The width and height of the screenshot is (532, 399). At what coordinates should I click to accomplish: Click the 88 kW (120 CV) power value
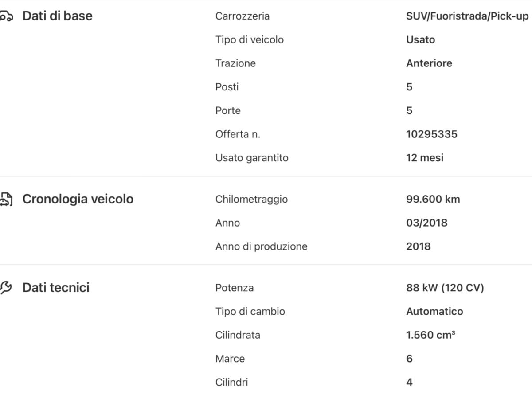coord(445,288)
